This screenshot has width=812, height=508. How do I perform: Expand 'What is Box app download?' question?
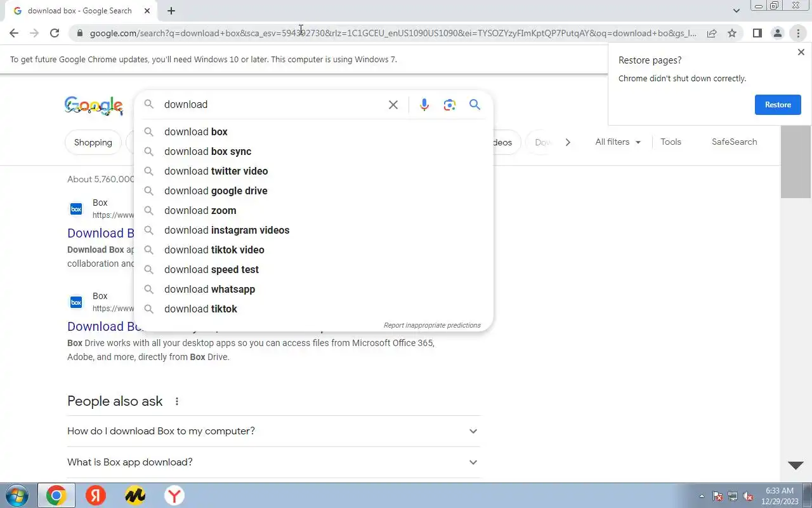(273, 462)
